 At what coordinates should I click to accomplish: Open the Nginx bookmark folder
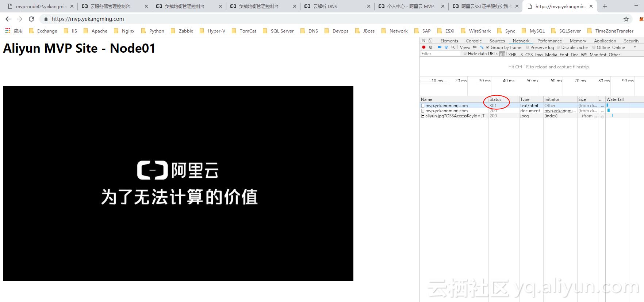pyautogui.click(x=124, y=31)
